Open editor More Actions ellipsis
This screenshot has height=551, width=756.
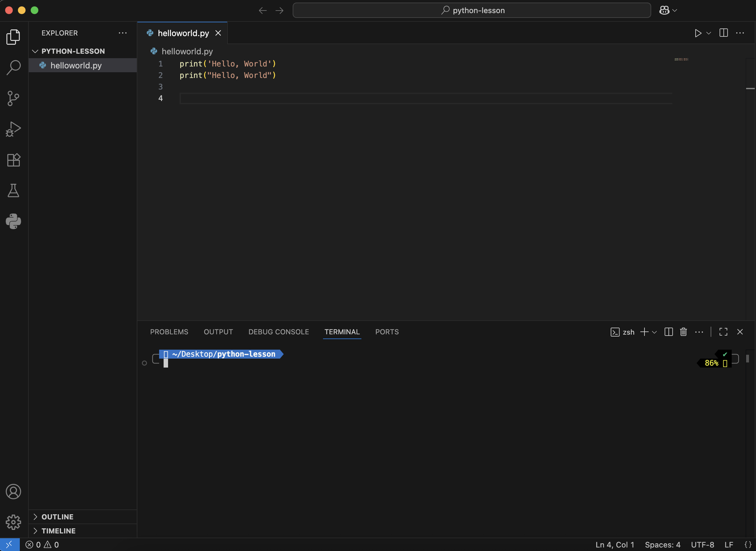click(740, 33)
